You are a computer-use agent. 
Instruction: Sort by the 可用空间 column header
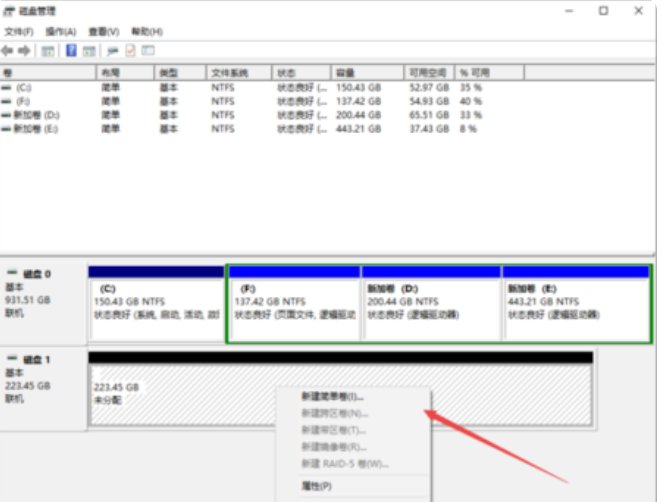(x=429, y=73)
